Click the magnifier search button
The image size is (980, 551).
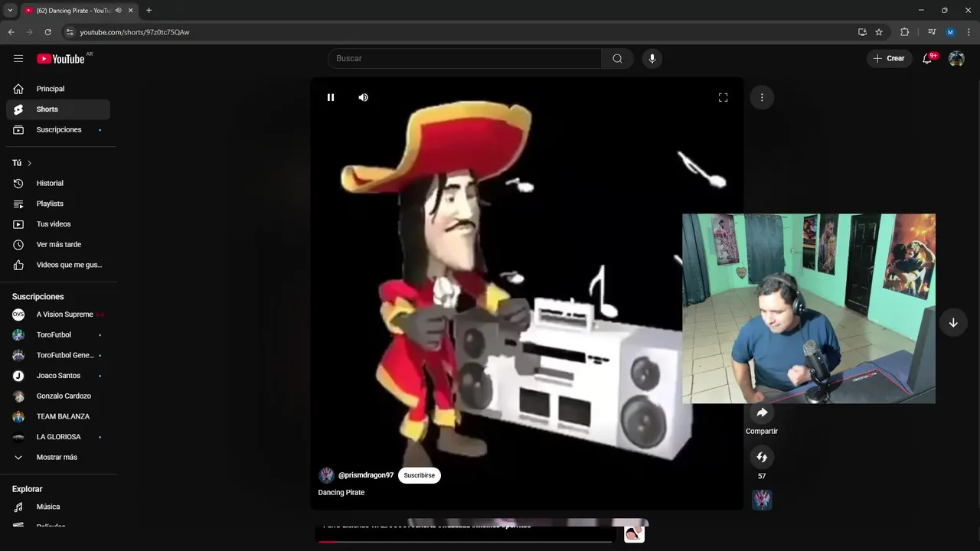click(617, 58)
